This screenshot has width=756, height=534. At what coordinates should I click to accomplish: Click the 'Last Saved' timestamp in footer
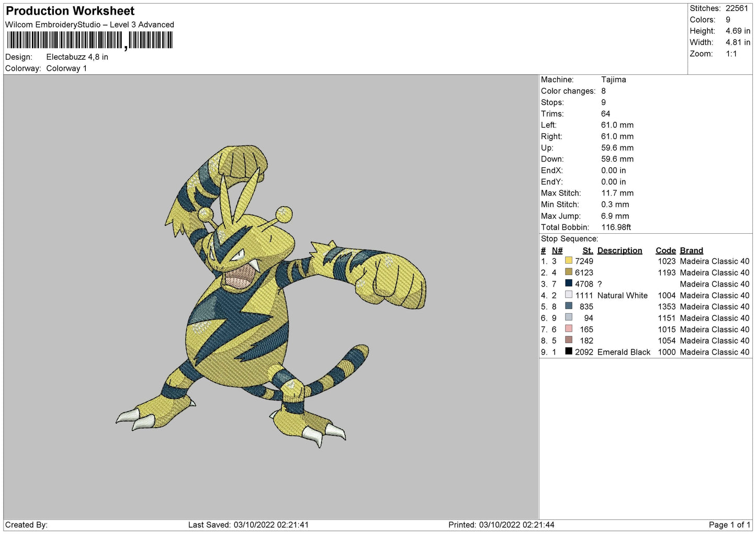pyautogui.click(x=249, y=525)
